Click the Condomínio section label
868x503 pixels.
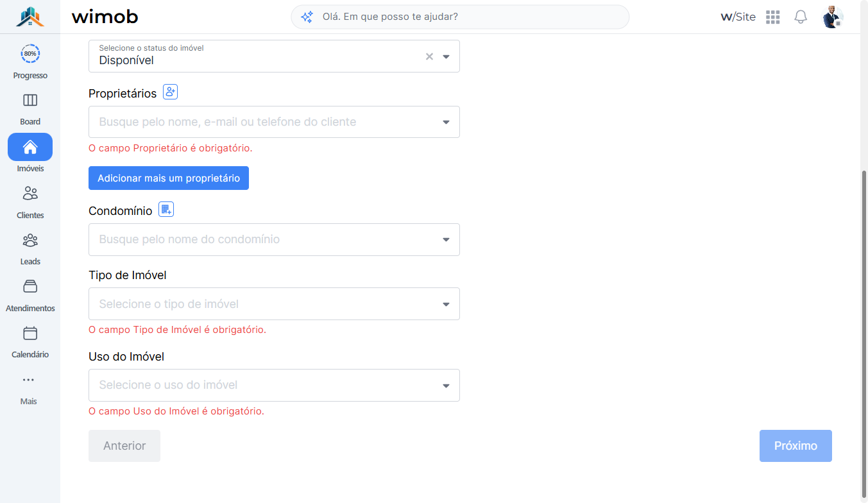click(x=121, y=210)
